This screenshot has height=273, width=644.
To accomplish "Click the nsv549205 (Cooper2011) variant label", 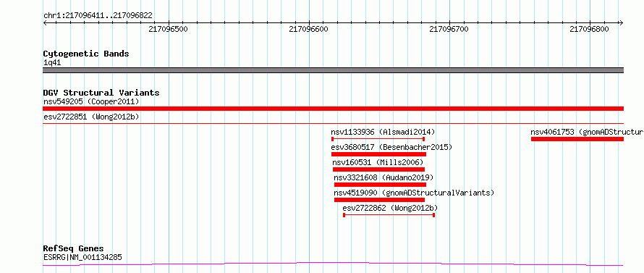I will click(91, 101).
